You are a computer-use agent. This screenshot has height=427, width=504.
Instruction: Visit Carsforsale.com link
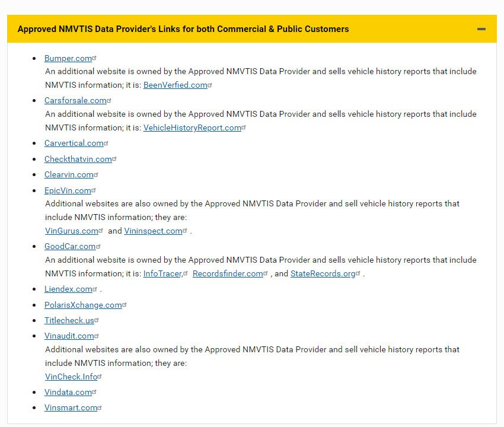coord(75,101)
